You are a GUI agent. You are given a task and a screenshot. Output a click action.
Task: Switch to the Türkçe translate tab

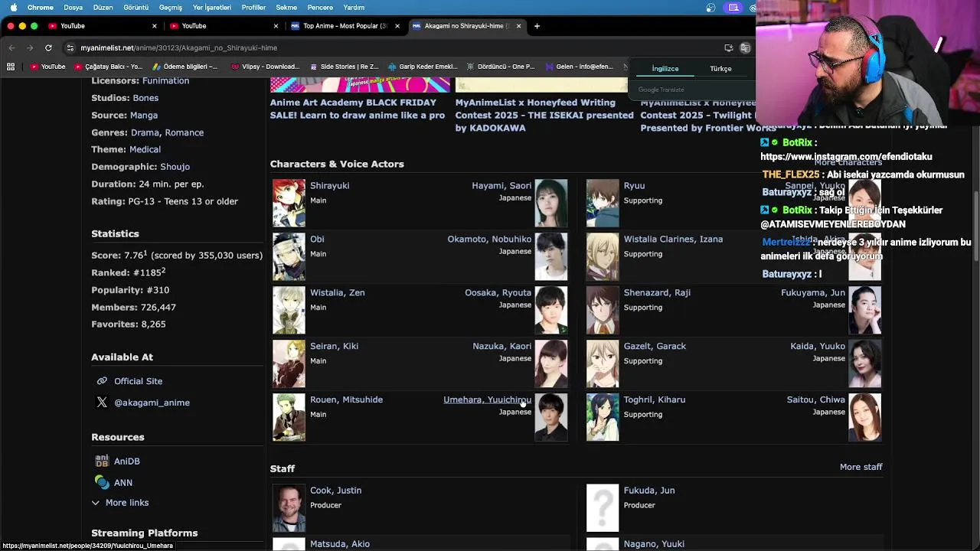720,69
